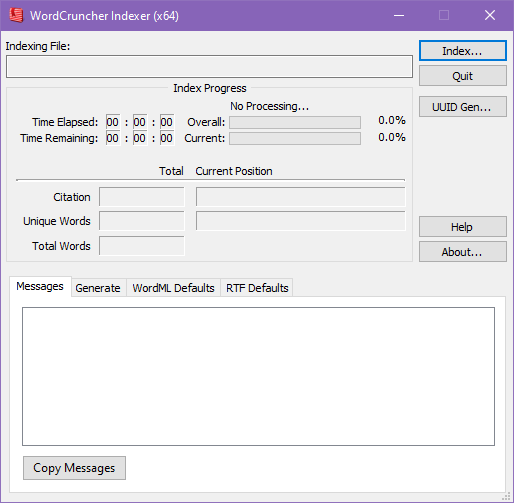The height and width of the screenshot is (503, 514).
Task: Open the RTF Defaults tab
Action: coord(257,288)
